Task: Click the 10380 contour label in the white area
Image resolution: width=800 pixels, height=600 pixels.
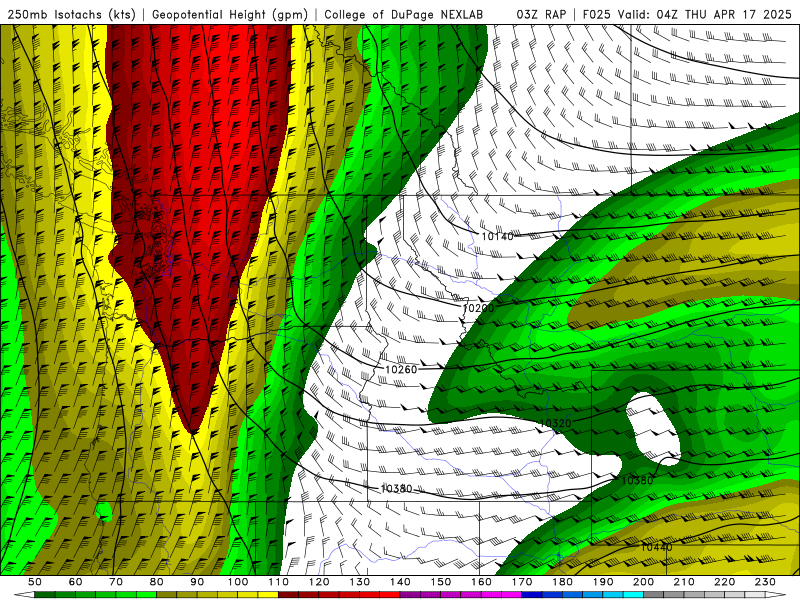Action: point(396,489)
